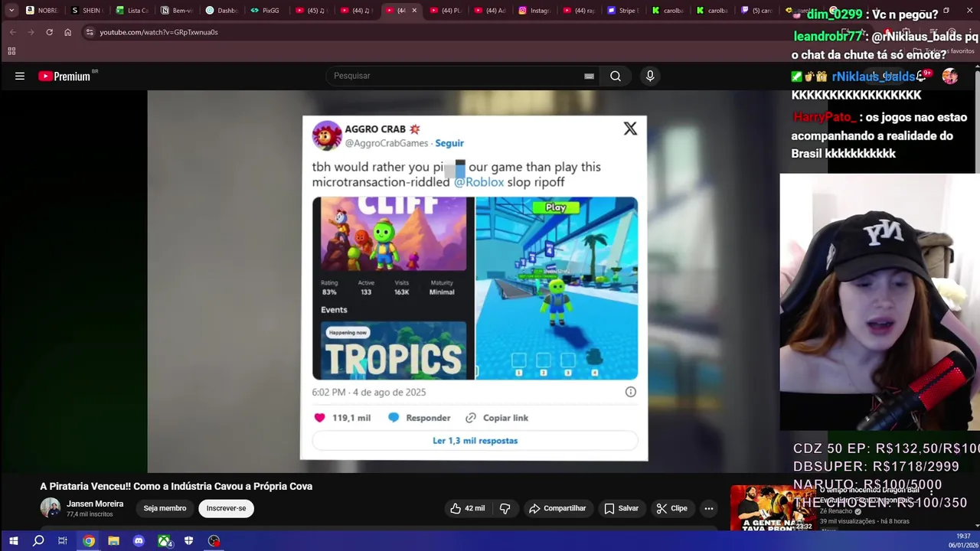This screenshot has height=551, width=980.
Task: Open Xbox app from taskbar
Action: pos(164,540)
